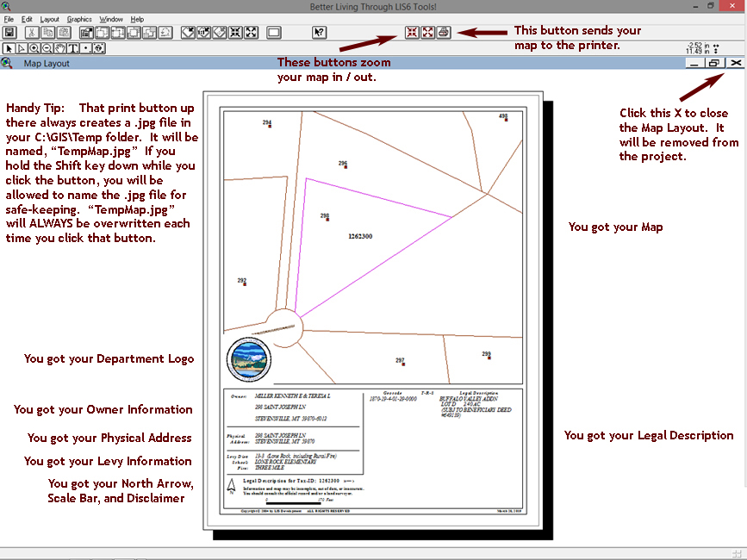The width and height of the screenshot is (747, 560).
Task: Open the File menu
Action: click(x=9, y=19)
